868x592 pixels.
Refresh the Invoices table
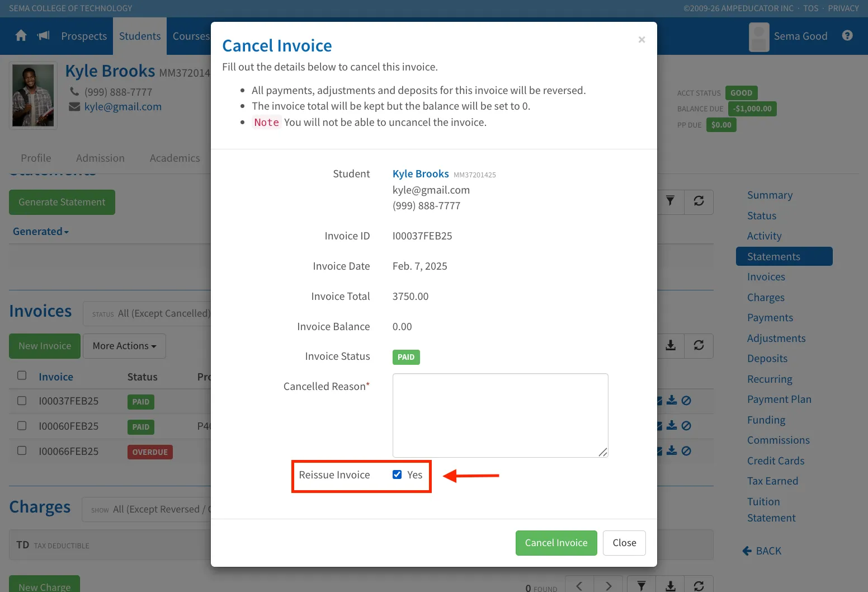pos(699,345)
